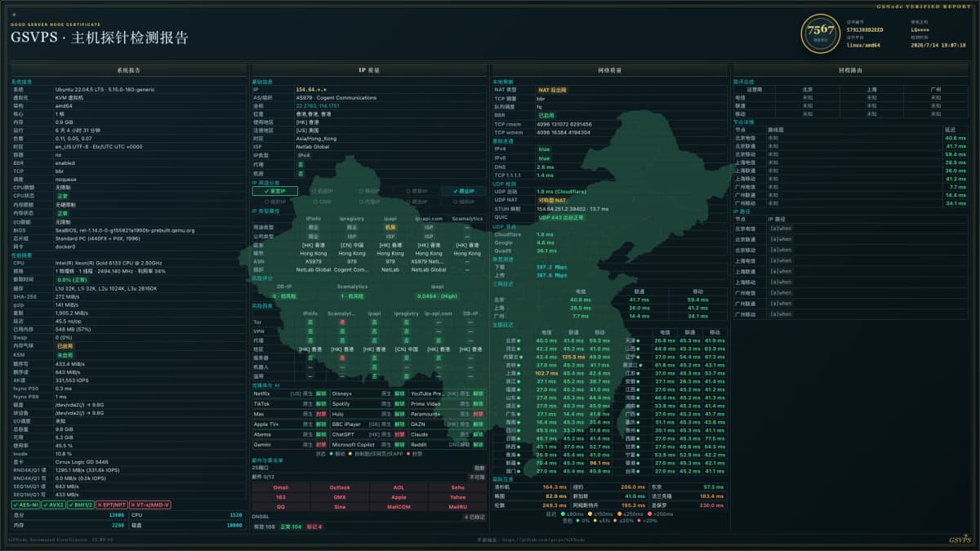
Task: Click the linux/amd64 platform value
Action: (x=864, y=45)
